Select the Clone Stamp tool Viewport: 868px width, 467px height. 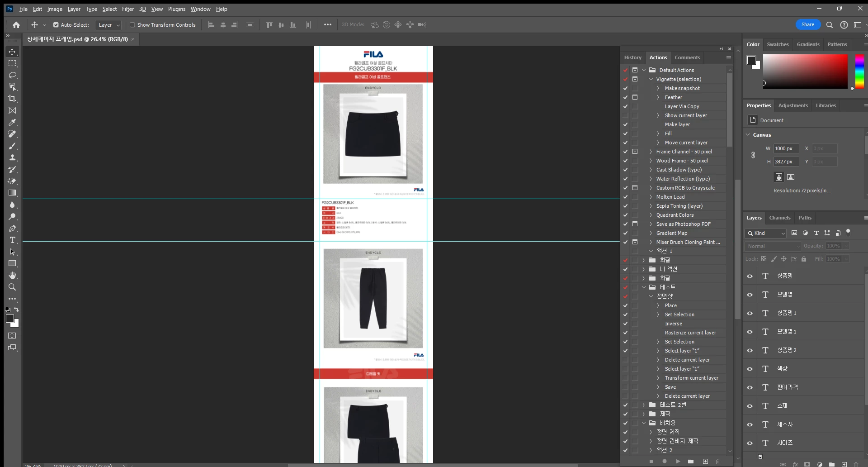click(x=12, y=157)
